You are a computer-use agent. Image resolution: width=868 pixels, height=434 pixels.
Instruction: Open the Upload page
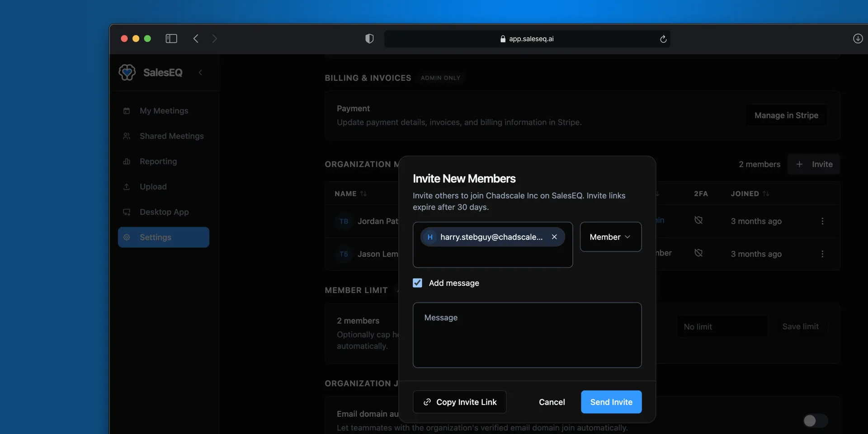click(x=164, y=187)
